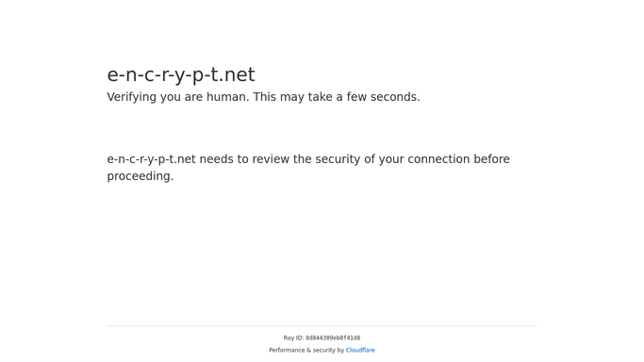
Task: Click the phrase 'This may take a few seconds.'
Action: click(x=337, y=97)
